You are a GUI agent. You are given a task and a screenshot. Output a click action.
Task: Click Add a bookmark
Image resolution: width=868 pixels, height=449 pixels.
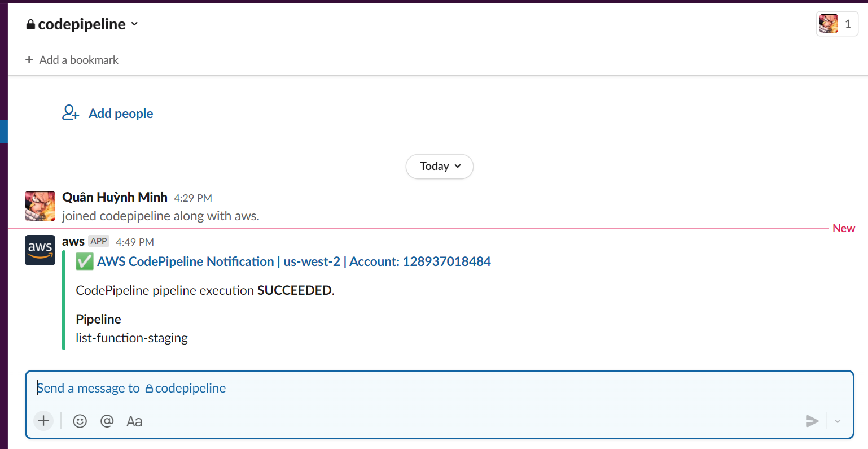78,60
